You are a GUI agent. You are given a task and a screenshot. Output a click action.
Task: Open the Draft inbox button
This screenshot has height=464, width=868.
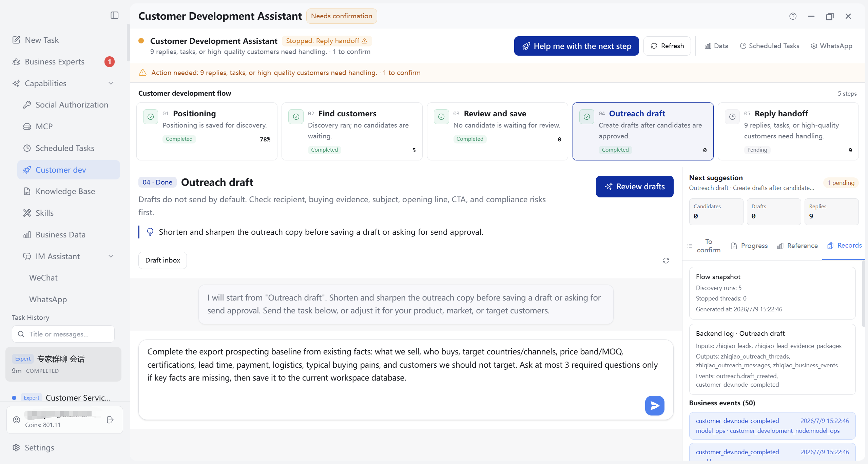[162, 260]
